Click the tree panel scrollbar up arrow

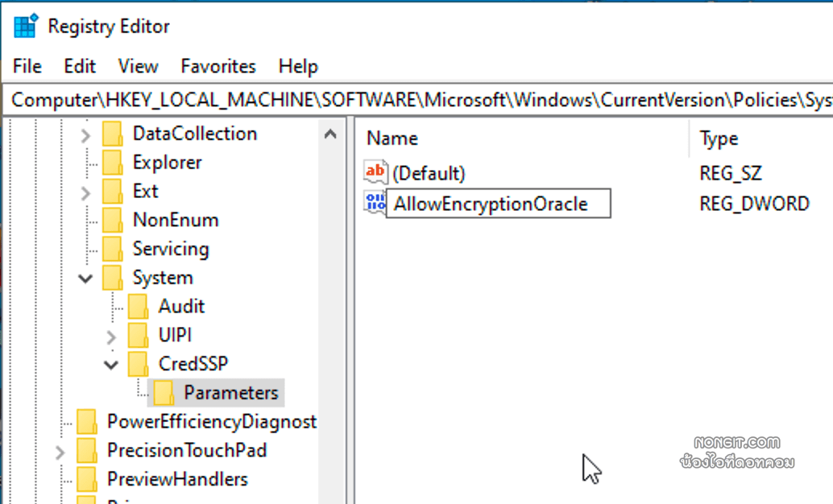tap(330, 134)
